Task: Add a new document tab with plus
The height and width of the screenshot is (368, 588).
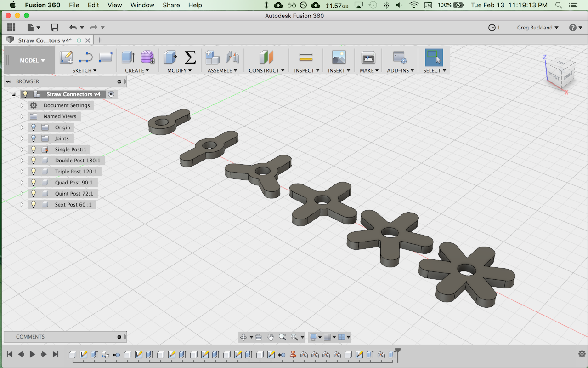Action: 100,40
